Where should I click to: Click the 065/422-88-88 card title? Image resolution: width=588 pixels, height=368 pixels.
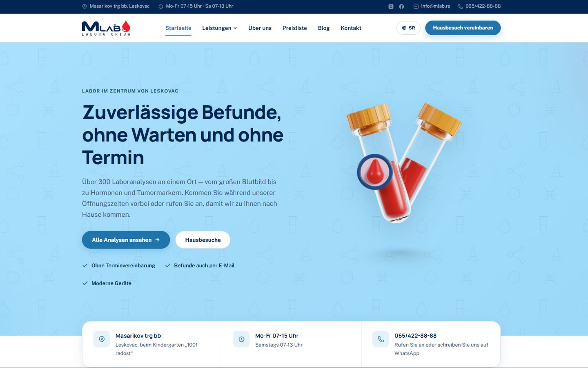point(416,336)
